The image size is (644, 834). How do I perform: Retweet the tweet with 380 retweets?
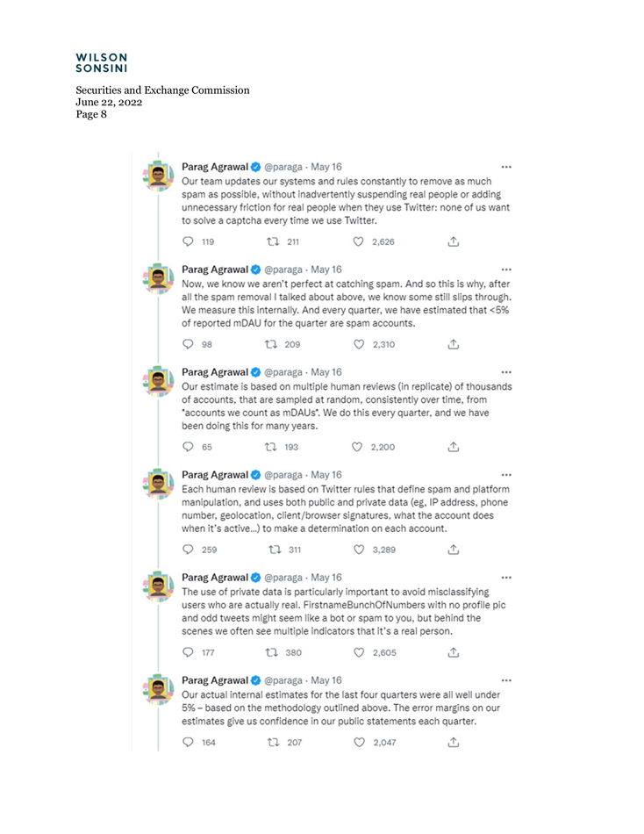click(272, 652)
